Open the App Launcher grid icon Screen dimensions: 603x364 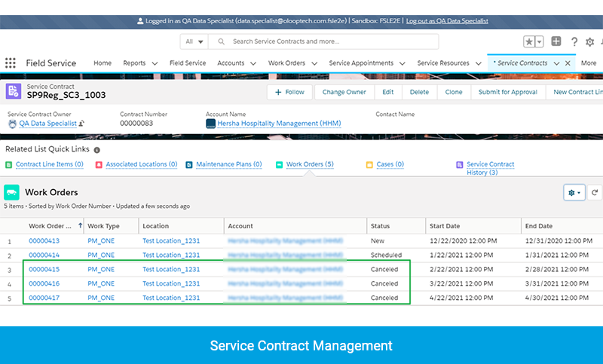[x=11, y=63]
